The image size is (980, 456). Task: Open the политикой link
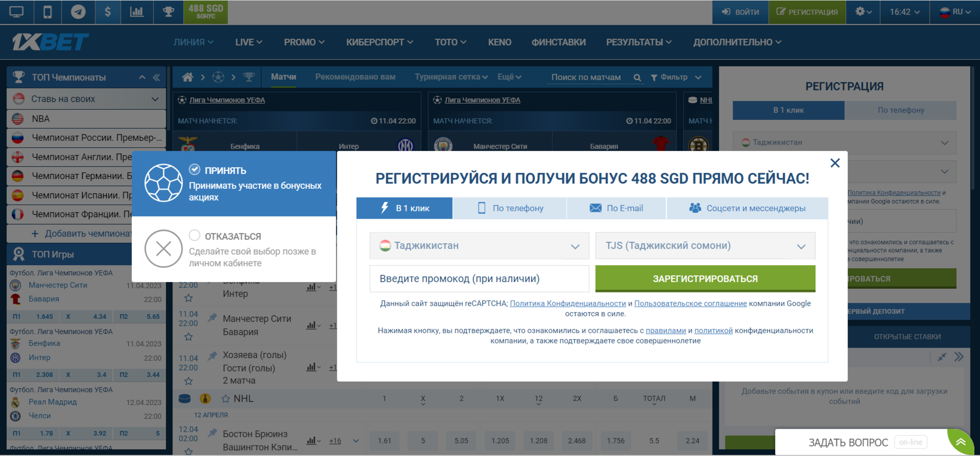tap(713, 330)
